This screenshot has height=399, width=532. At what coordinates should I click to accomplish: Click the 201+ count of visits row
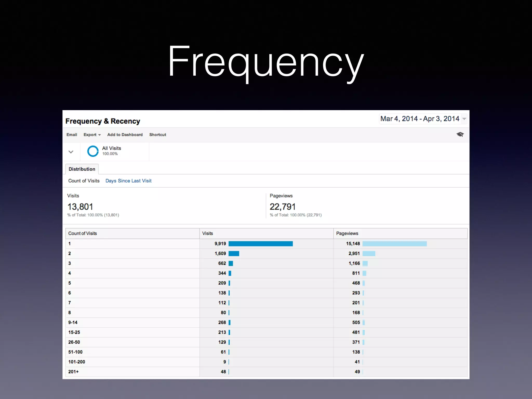click(74, 372)
